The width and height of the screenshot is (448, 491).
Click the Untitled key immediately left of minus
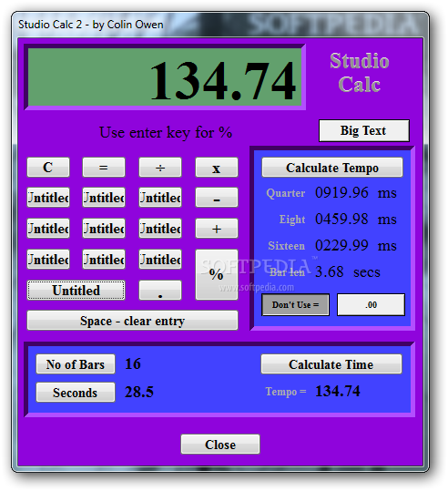160,198
